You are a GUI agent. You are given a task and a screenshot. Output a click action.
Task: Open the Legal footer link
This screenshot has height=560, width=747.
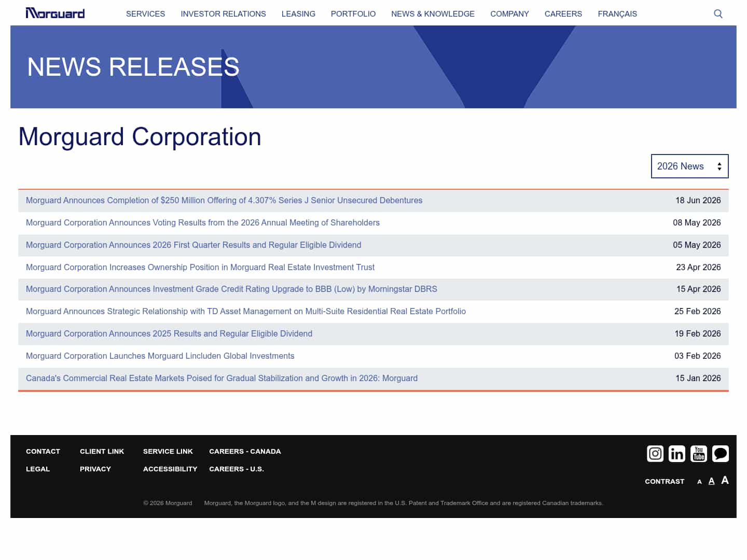(x=38, y=469)
